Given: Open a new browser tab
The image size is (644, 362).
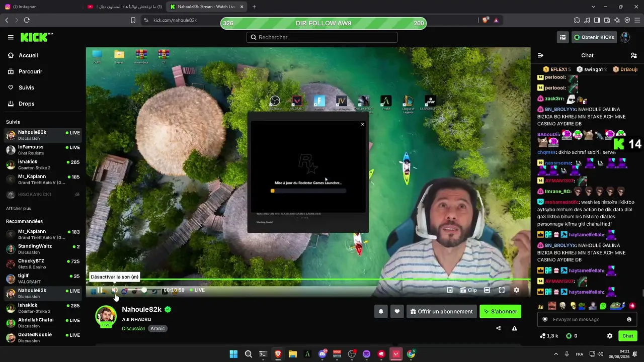Looking at the screenshot, I should tap(254, 7).
